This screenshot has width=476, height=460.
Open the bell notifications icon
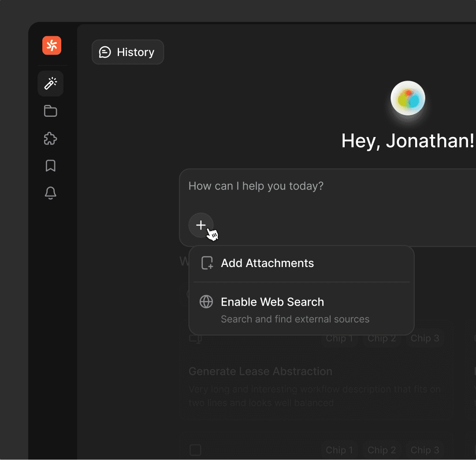pyautogui.click(x=50, y=193)
